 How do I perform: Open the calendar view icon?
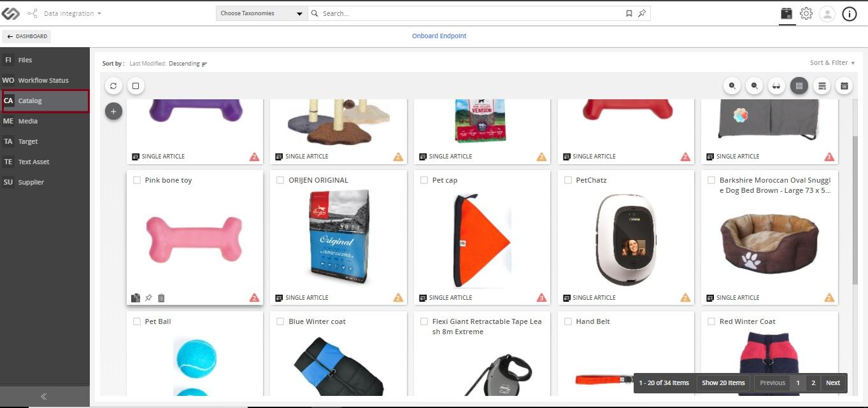point(844,86)
